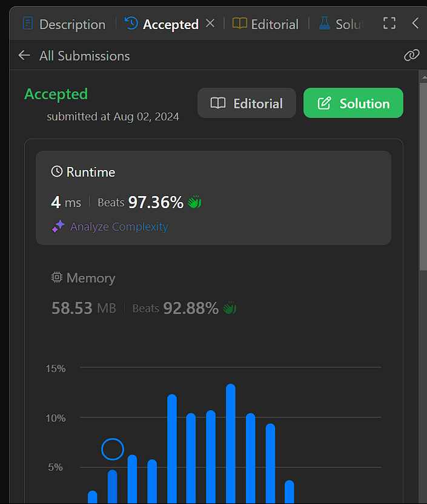
Task: Click the circle marker on the chart
Action: 113,449
